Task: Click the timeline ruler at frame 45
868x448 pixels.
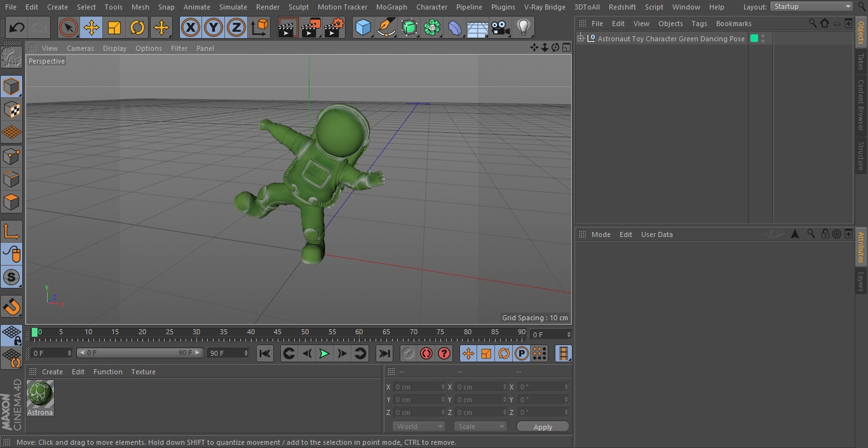Action: tap(278, 332)
